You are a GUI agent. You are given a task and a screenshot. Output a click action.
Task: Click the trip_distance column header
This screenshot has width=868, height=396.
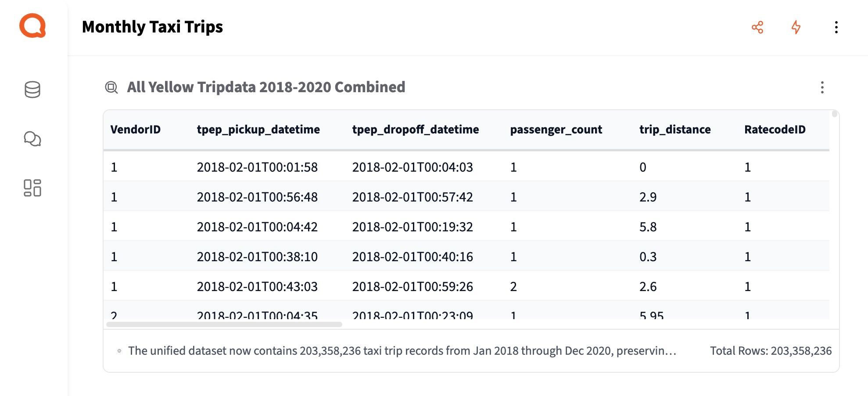pyautogui.click(x=675, y=130)
